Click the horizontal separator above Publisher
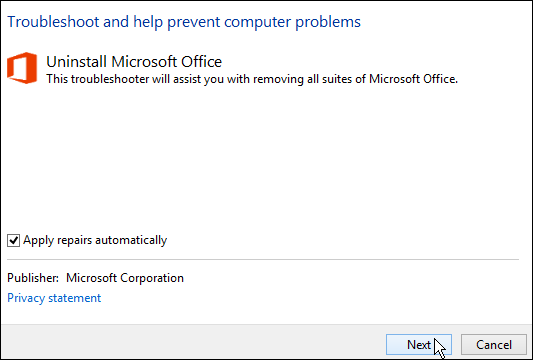The image size is (533, 360). pyautogui.click(x=263, y=259)
